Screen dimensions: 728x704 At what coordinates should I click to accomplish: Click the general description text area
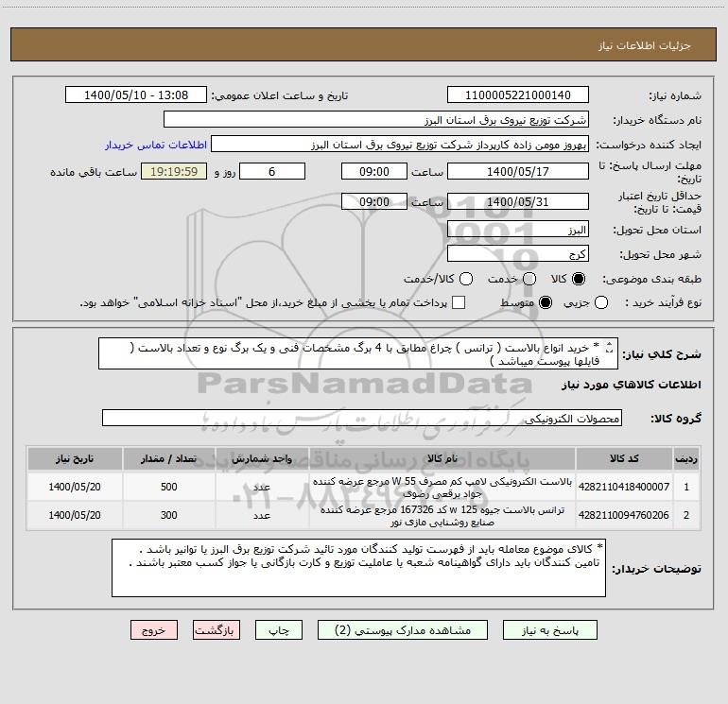tap(358, 353)
